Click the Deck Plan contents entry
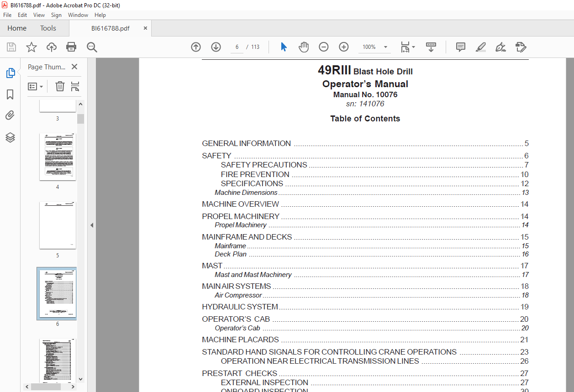This screenshot has width=574, height=392. coord(372,254)
